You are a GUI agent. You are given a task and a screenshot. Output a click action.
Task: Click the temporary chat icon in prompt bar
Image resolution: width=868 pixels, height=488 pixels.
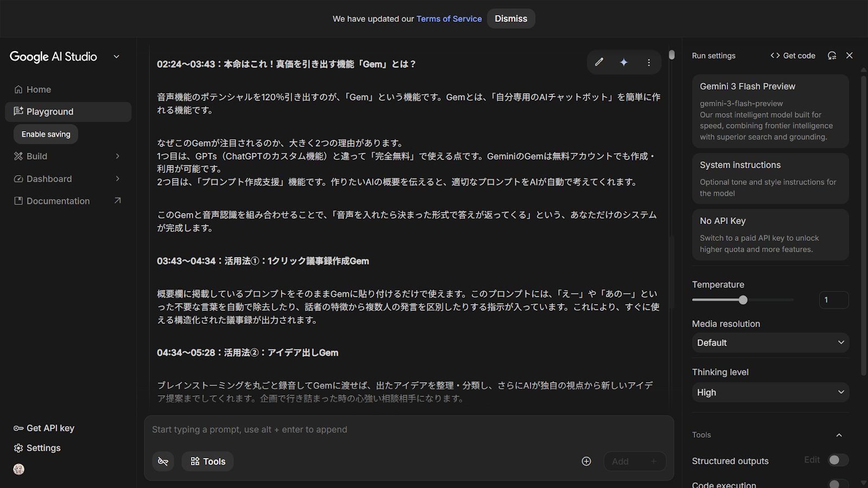(163, 461)
